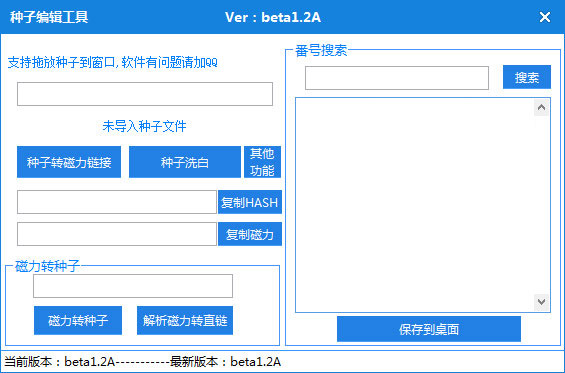The width and height of the screenshot is (565, 373).
Task: Click the 磁力转种子 button
Action: pos(78,320)
